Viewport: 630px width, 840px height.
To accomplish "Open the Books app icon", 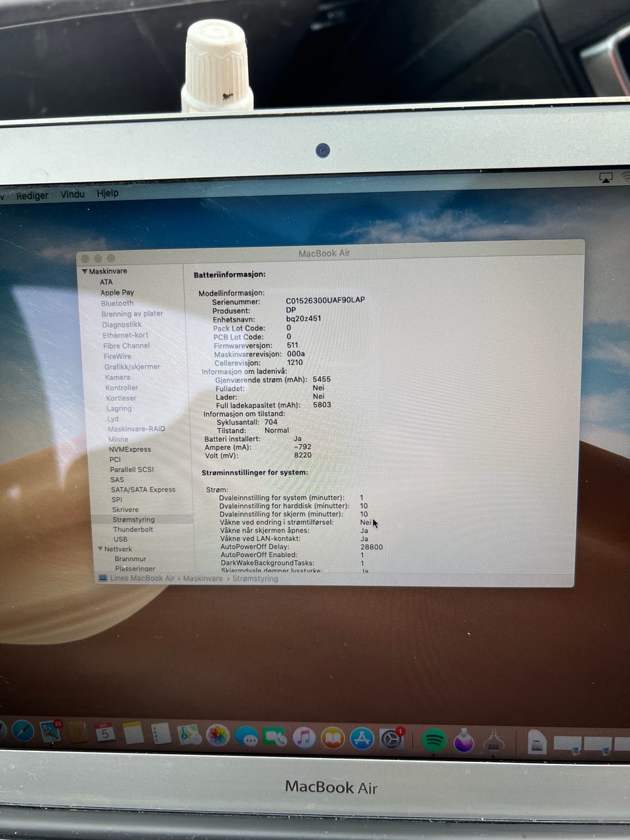I will pos(333,738).
